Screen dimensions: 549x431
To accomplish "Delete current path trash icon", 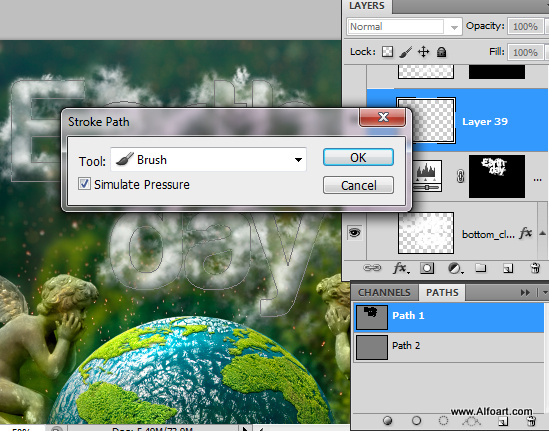I will (x=531, y=421).
